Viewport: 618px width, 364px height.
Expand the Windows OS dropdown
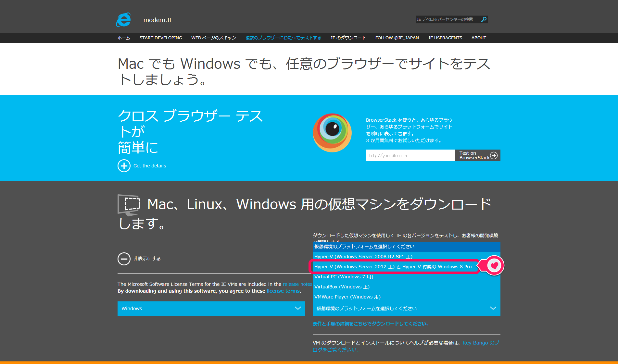211,309
